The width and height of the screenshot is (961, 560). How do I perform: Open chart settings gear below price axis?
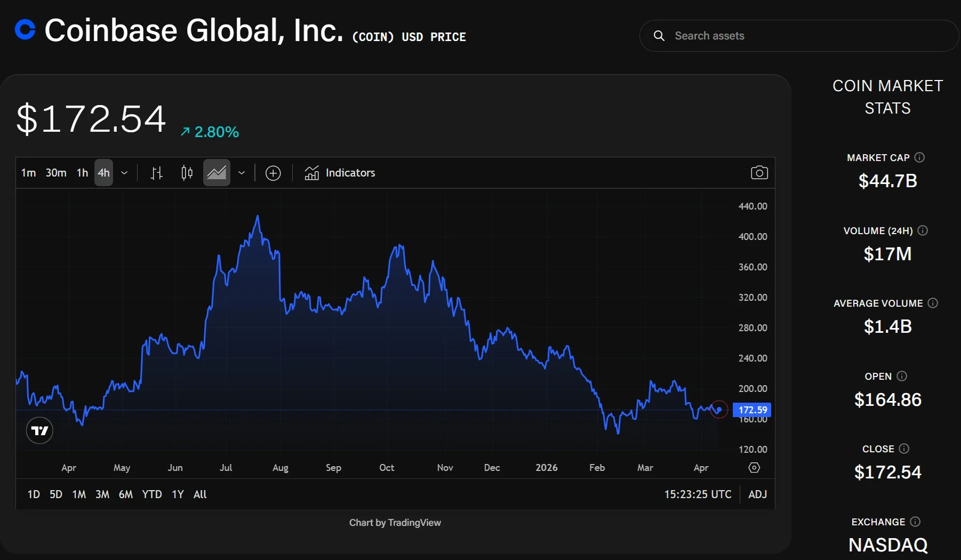[754, 468]
